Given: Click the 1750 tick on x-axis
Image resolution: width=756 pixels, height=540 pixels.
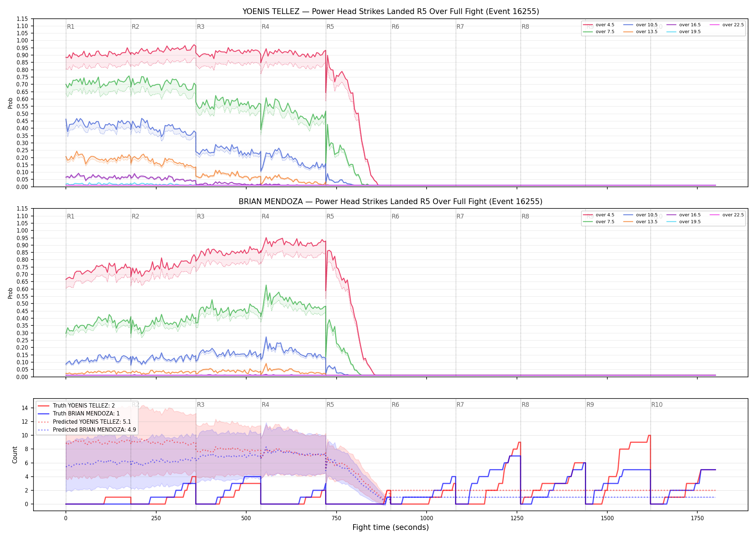Looking at the screenshot, I should (x=697, y=518).
